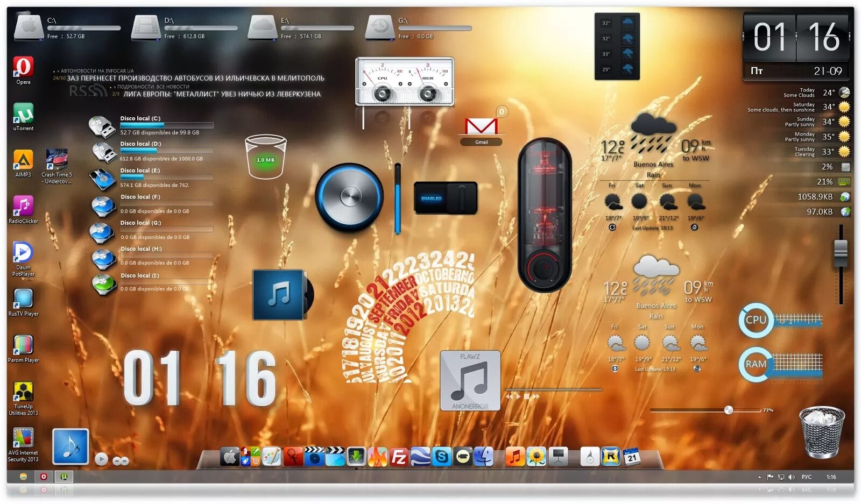Click the tray volume speaker icon
Viewport: 861px width, 504px height.
tap(792, 477)
